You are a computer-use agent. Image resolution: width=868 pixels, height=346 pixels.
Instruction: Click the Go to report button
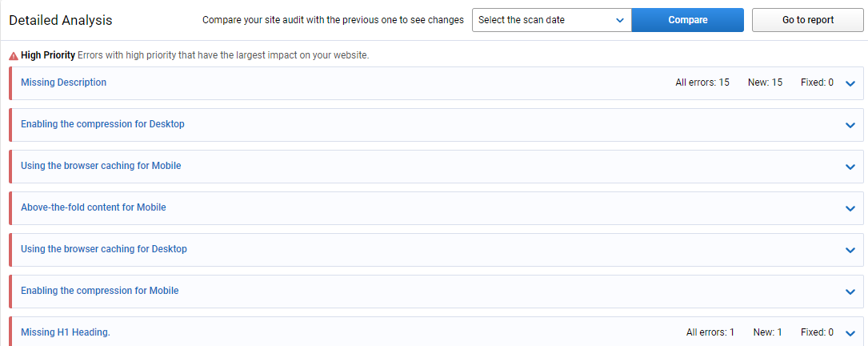click(808, 20)
